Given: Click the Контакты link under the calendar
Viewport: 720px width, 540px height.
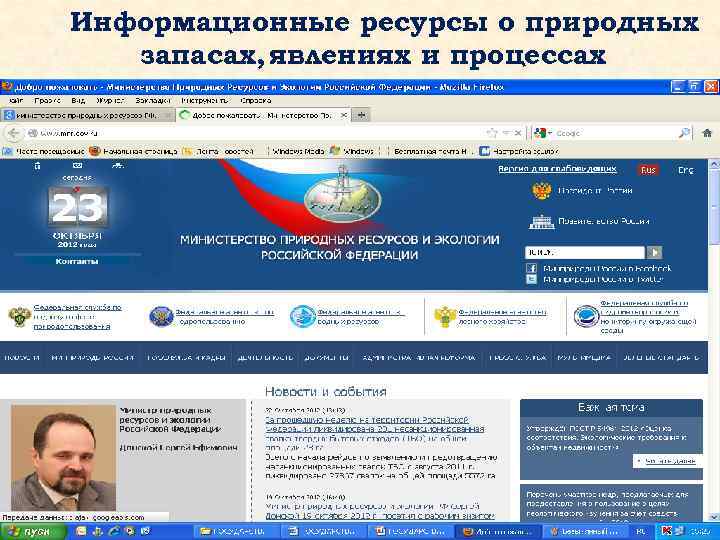Looking at the screenshot, I should coord(77,261).
